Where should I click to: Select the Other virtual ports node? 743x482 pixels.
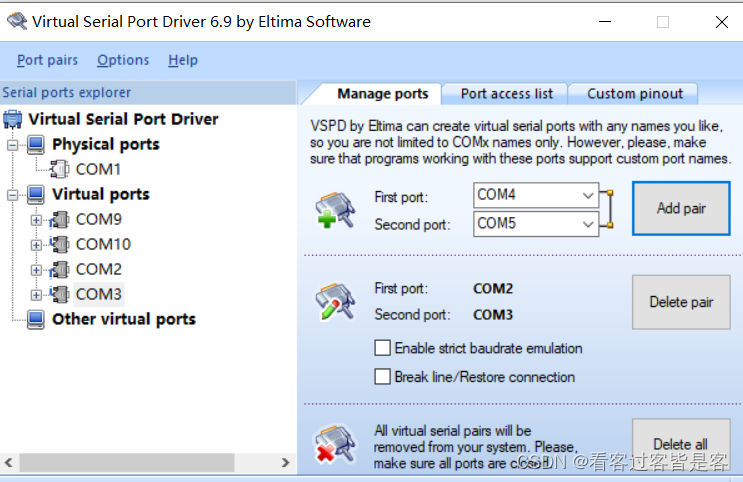point(124,319)
